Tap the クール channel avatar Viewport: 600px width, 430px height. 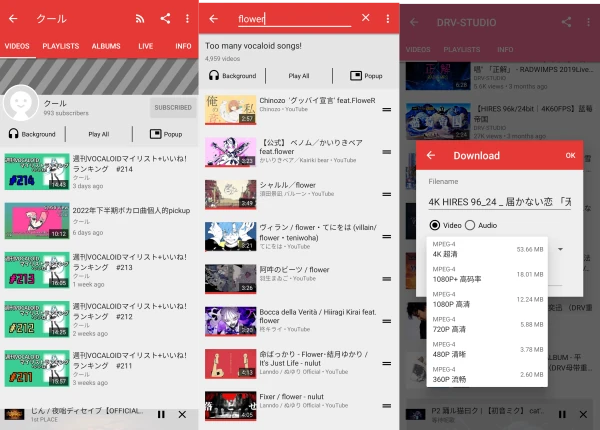click(21, 103)
